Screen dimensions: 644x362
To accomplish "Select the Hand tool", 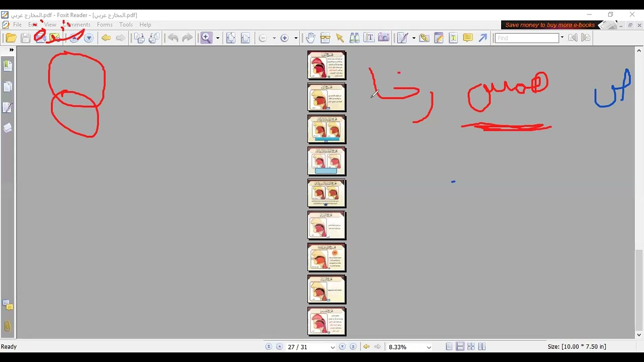I will [310, 38].
